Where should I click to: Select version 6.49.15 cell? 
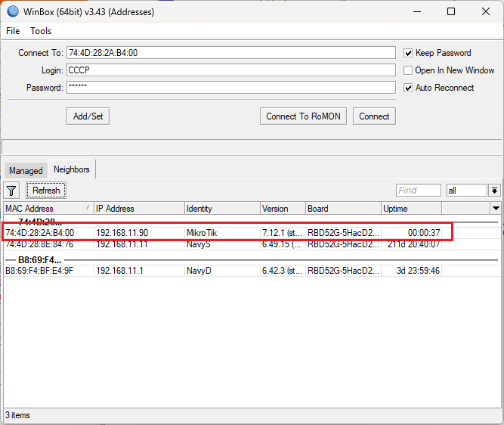click(x=283, y=244)
